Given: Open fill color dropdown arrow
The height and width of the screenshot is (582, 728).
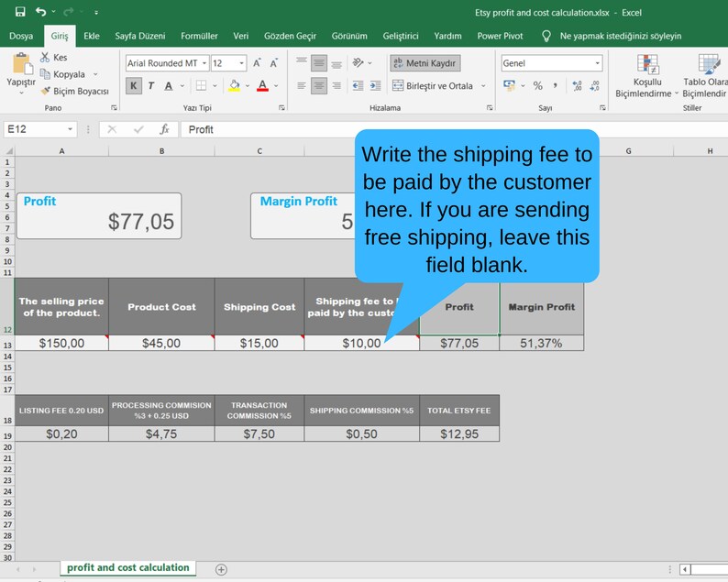Looking at the screenshot, I should click(x=248, y=85).
